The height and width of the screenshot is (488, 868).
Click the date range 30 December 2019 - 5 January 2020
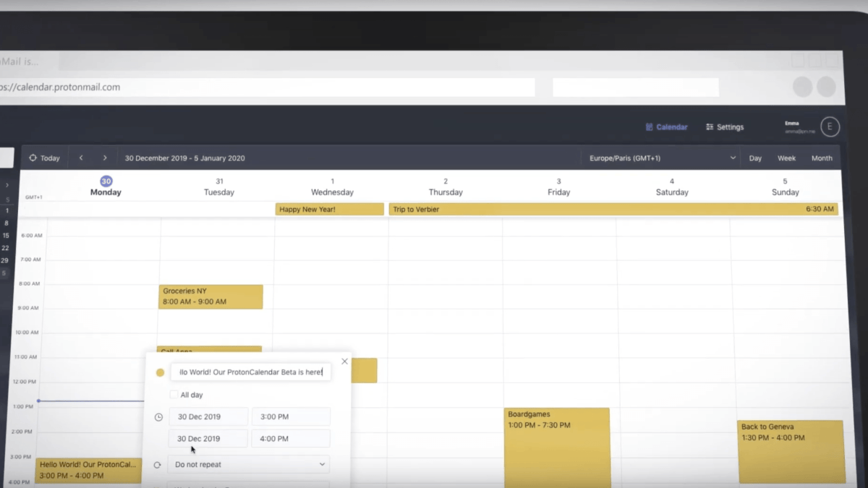[184, 158]
